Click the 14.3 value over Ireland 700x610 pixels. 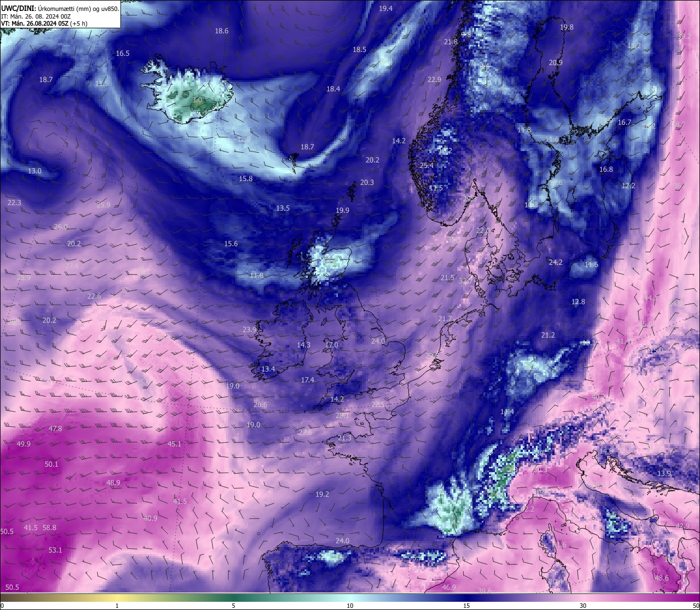(304, 345)
